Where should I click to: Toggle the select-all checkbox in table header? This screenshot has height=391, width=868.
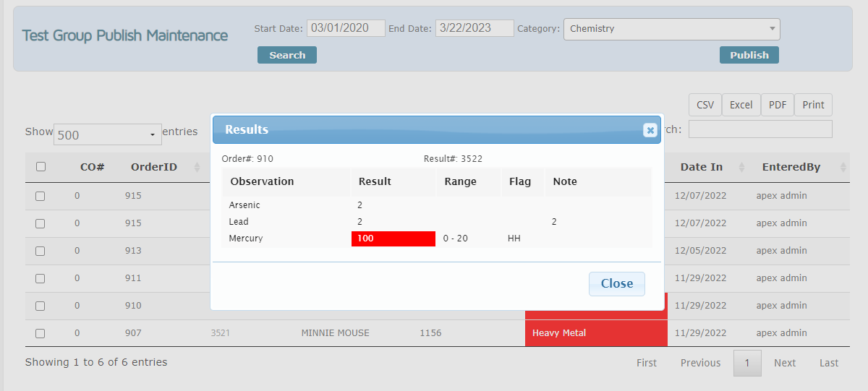click(41, 167)
